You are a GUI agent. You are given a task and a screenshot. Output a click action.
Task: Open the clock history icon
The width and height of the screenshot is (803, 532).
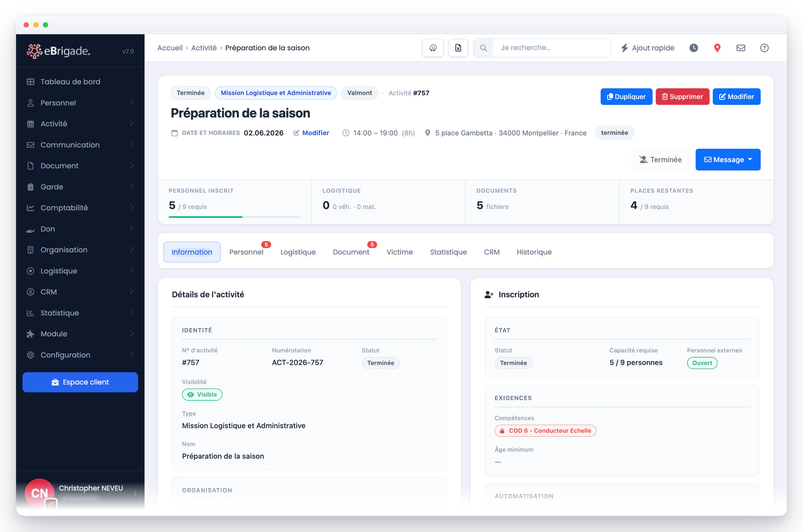[x=694, y=48]
